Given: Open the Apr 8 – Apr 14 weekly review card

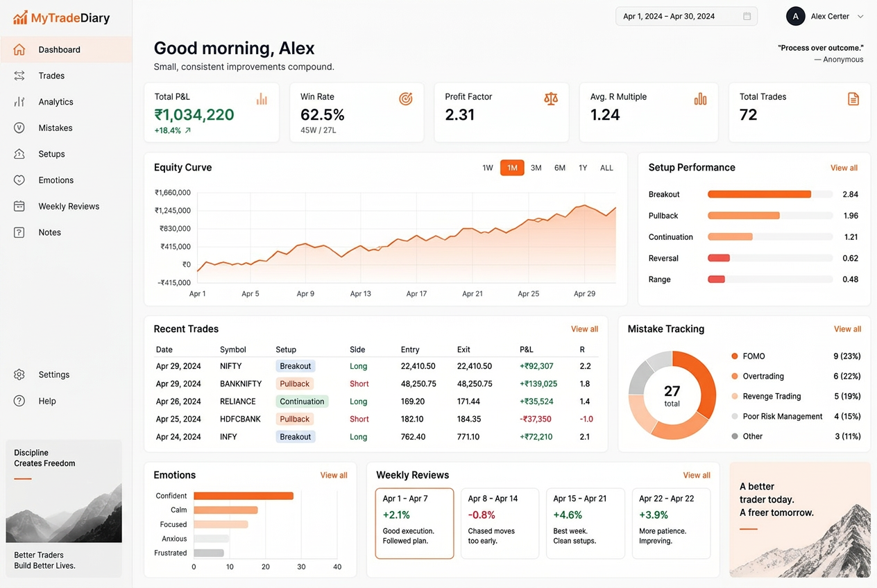Looking at the screenshot, I should pos(500,524).
